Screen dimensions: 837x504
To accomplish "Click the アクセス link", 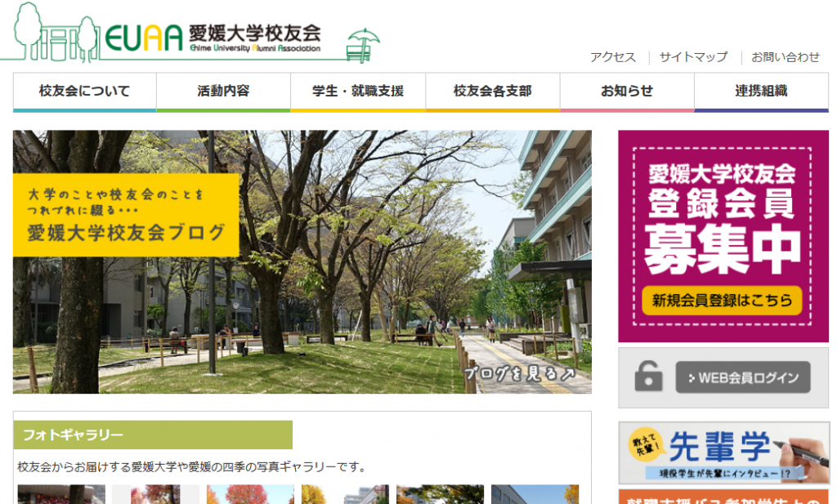I will click(x=612, y=57).
